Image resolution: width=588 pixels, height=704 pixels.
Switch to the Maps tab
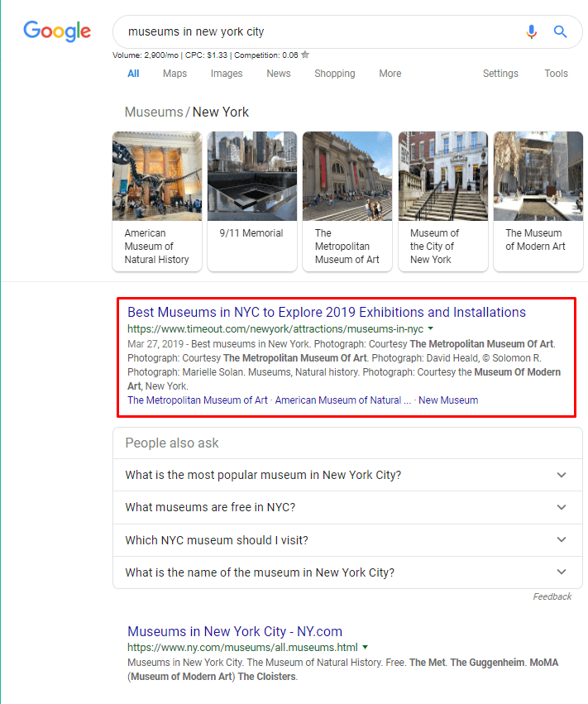(174, 74)
